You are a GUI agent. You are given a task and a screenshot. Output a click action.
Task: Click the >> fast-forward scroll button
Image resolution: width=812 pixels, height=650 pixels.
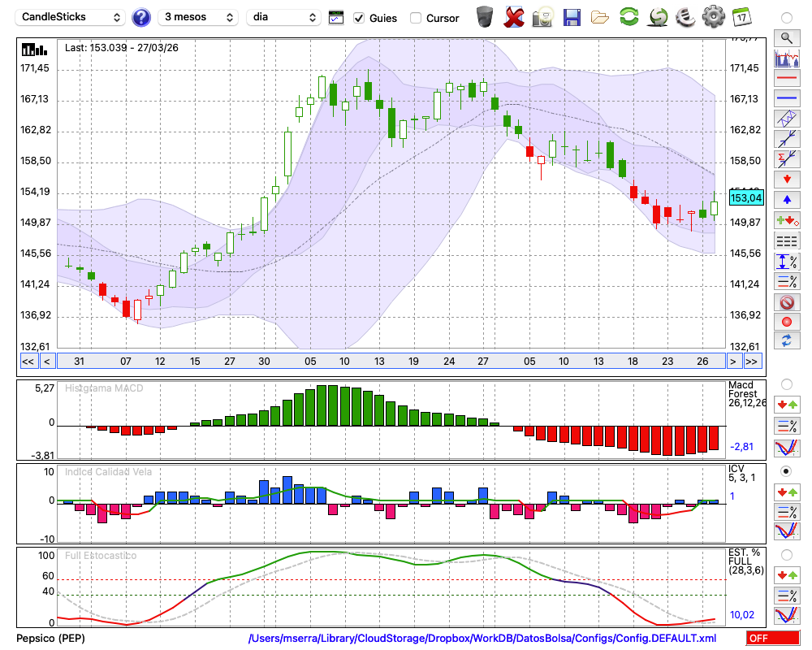tap(752, 361)
